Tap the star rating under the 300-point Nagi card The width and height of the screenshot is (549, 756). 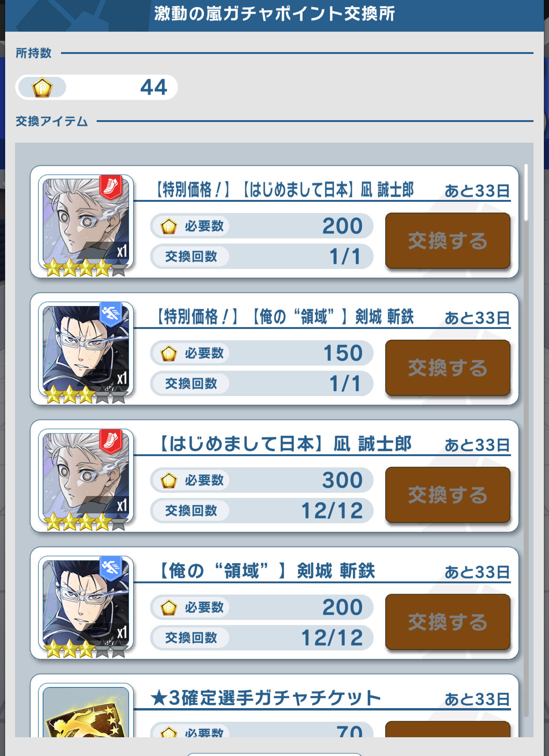click(85, 522)
